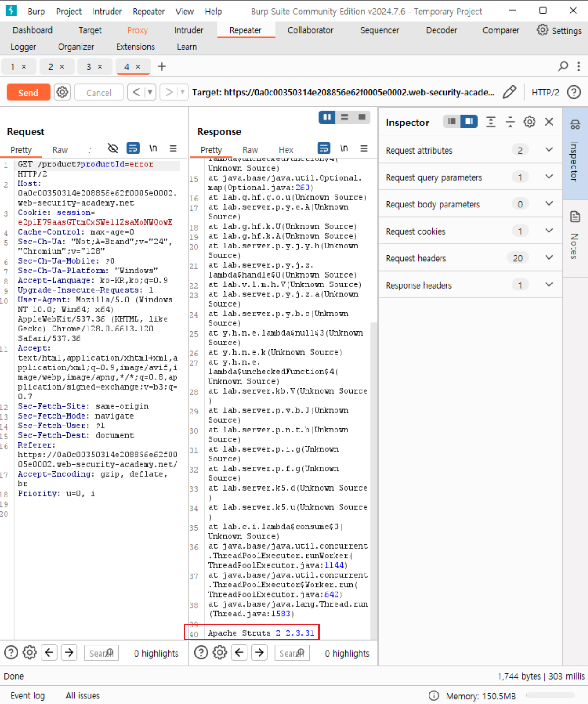
Task: Open Inspector side tab icon
Action: [x=575, y=124]
